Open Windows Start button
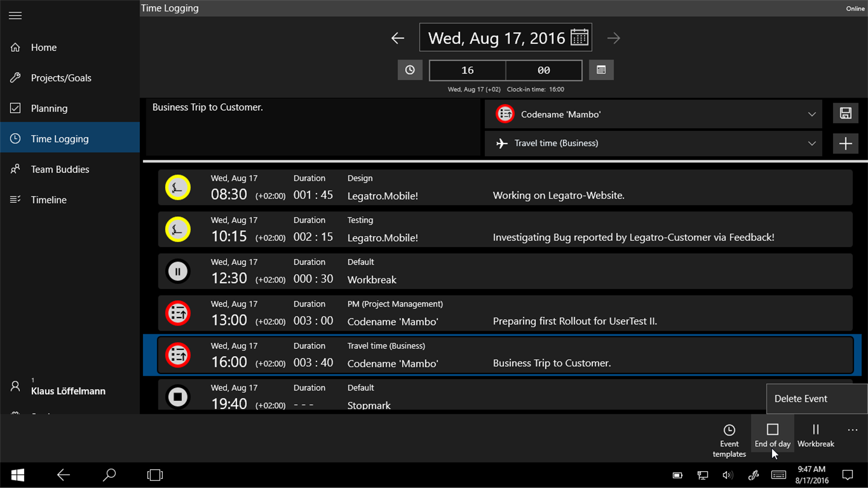This screenshot has width=868, height=488. (x=17, y=475)
